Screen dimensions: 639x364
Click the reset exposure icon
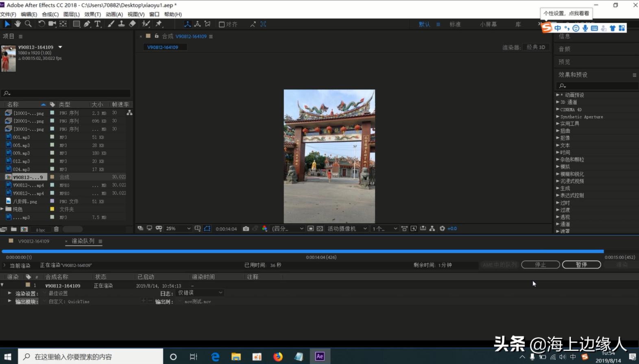[442, 229]
